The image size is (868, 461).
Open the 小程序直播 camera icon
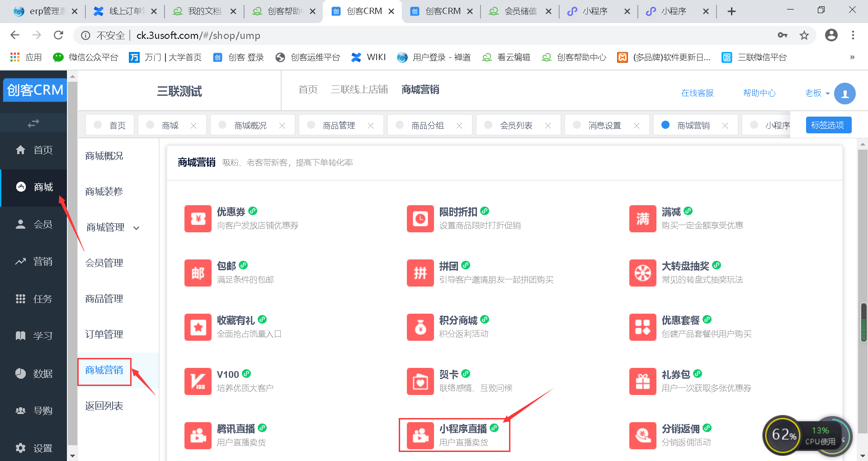pos(420,436)
